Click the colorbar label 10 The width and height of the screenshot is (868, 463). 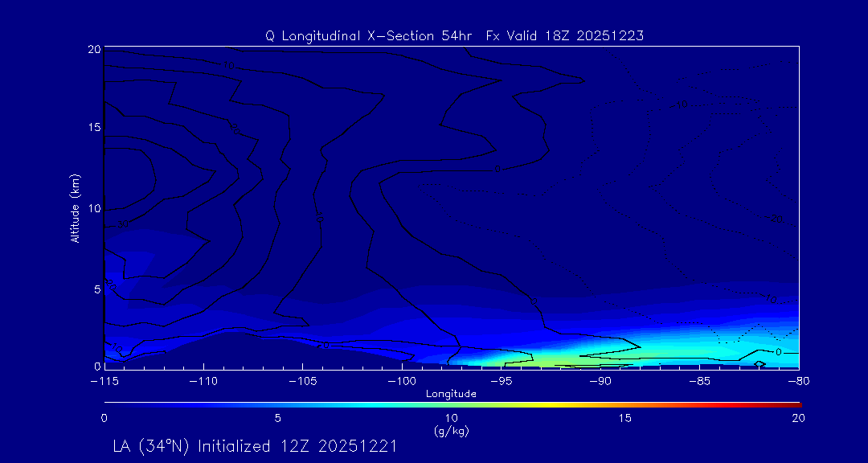pyautogui.click(x=452, y=418)
